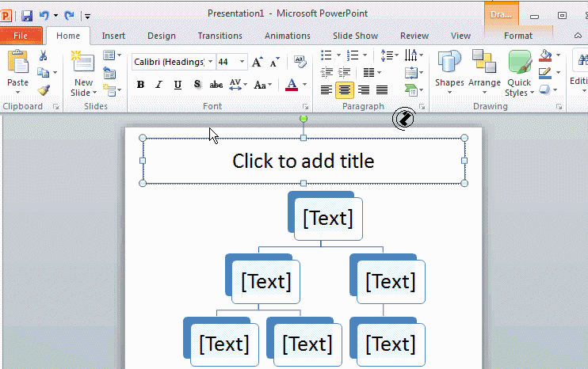Click Decrease Font Size icon
This screenshot has width=588, height=369.
(x=275, y=63)
